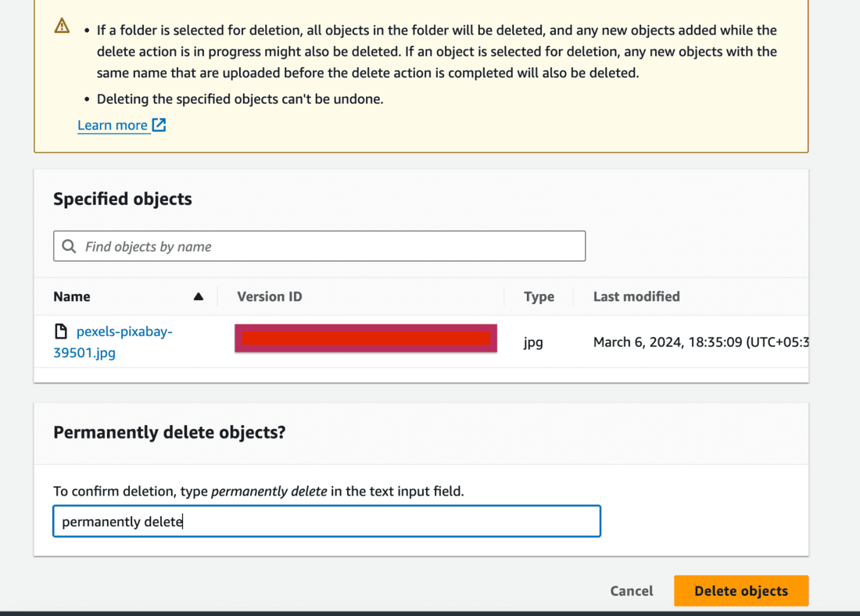Click the file icon beside pexels-pixabay-39501.jpg
860x616 pixels.
coord(60,331)
